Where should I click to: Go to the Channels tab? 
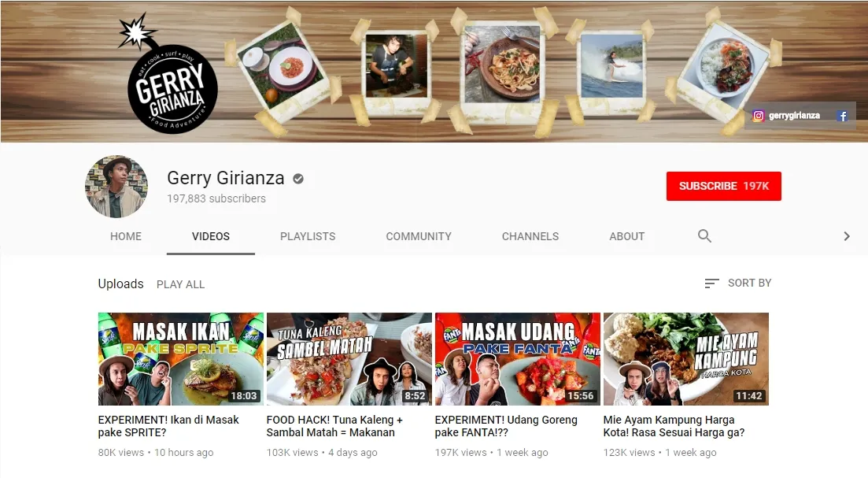(530, 236)
